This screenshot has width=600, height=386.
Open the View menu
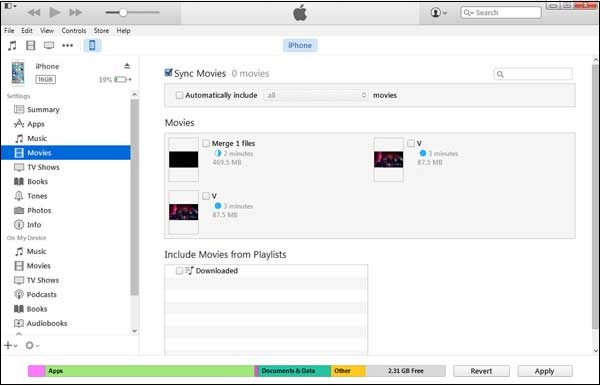point(47,31)
